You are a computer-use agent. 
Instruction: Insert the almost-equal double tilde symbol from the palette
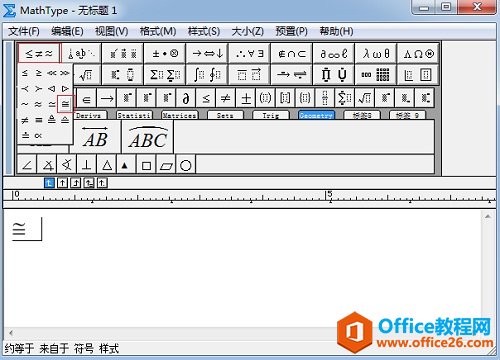coord(38,104)
